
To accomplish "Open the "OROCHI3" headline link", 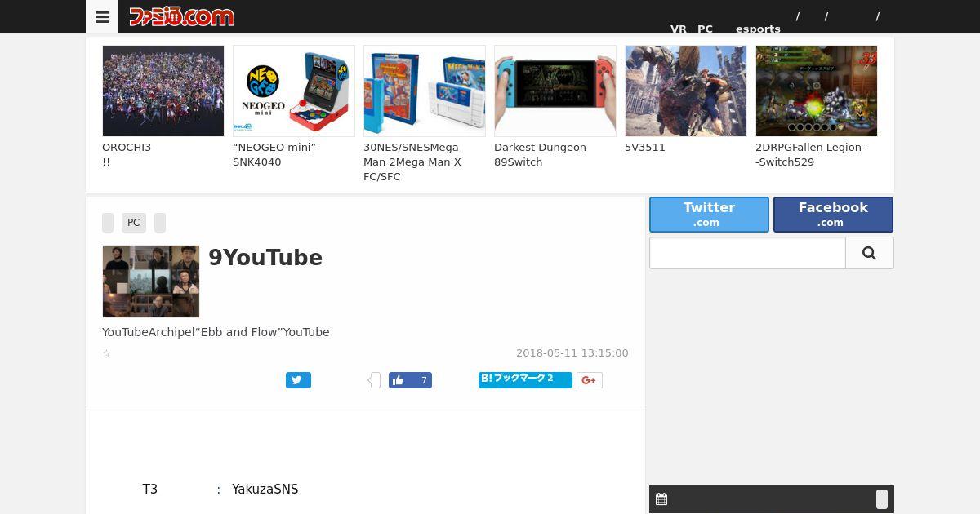I will (x=127, y=155).
